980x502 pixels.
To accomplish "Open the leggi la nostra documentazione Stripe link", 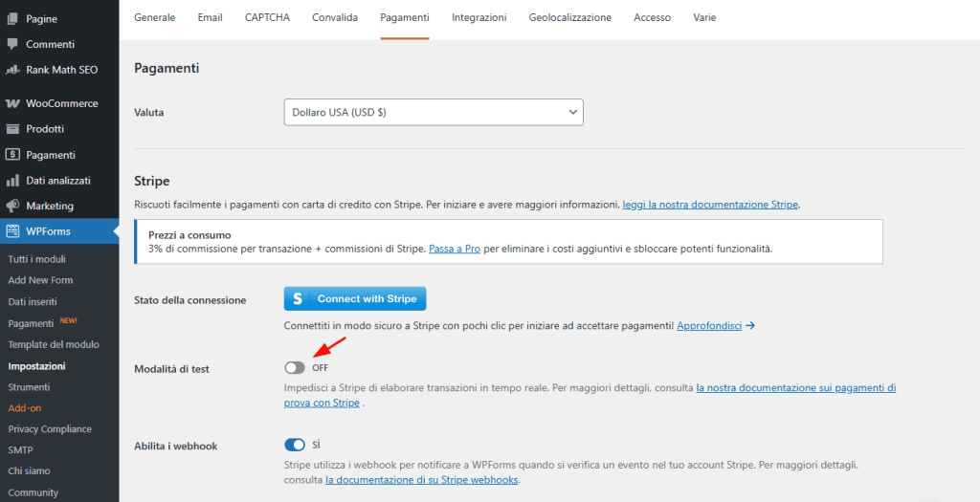I will (x=710, y=205).
